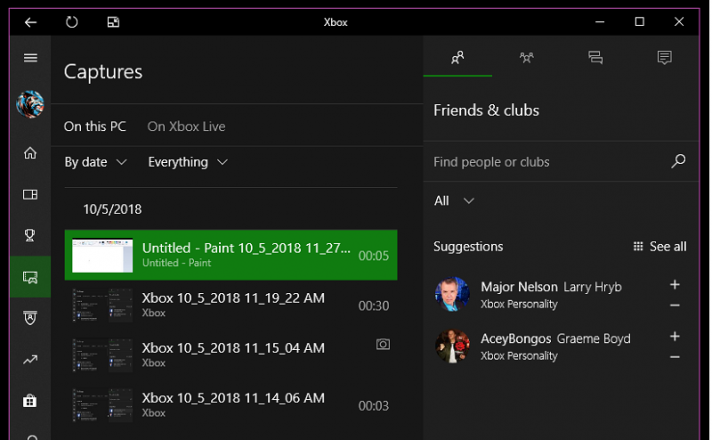Image resolution: width=712 pixels, height=440 pixels.
Task: Switch to the Messages tab icon
Action: 595,57
